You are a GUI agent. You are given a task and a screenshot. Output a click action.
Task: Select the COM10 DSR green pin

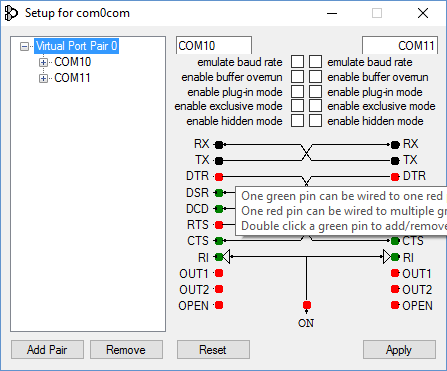pyautogui.click(x=219, y=193)
